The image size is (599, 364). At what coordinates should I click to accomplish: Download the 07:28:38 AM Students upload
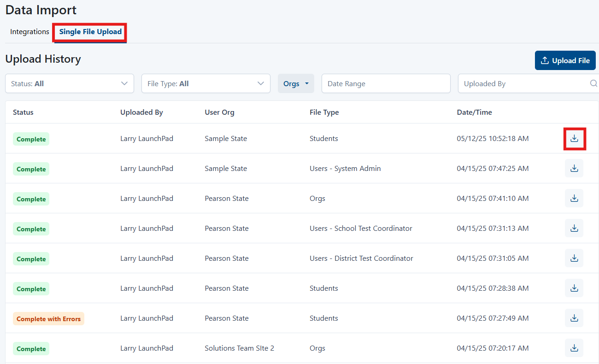574,288
